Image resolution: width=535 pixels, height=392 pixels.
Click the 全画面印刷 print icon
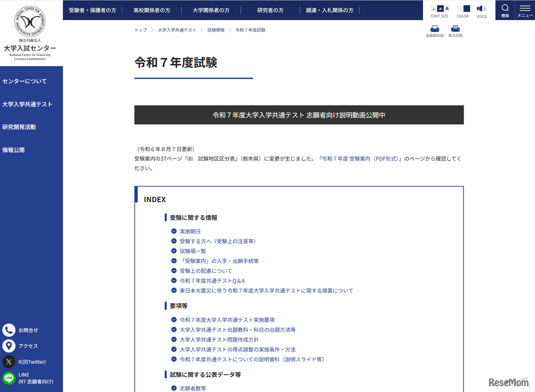click(435, 29)
